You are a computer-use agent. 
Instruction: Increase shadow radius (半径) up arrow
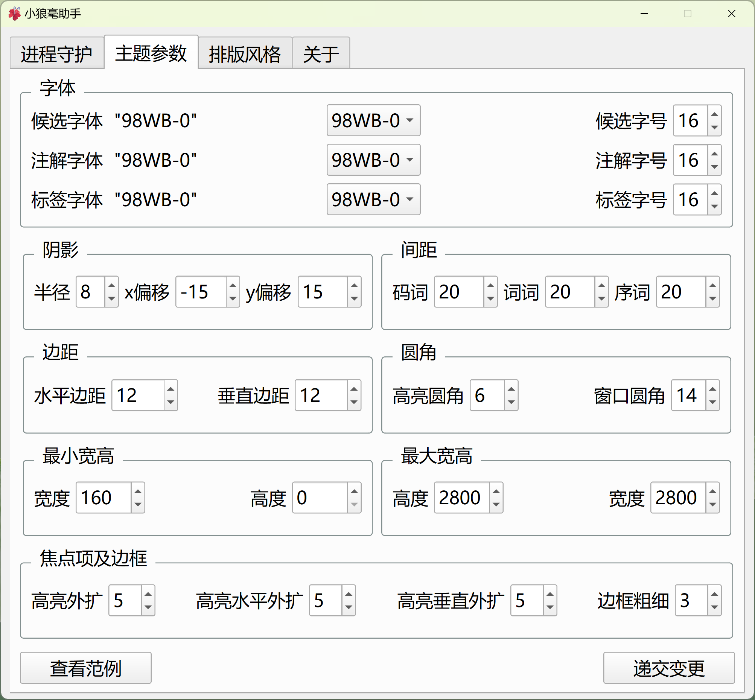coord(111,286)
